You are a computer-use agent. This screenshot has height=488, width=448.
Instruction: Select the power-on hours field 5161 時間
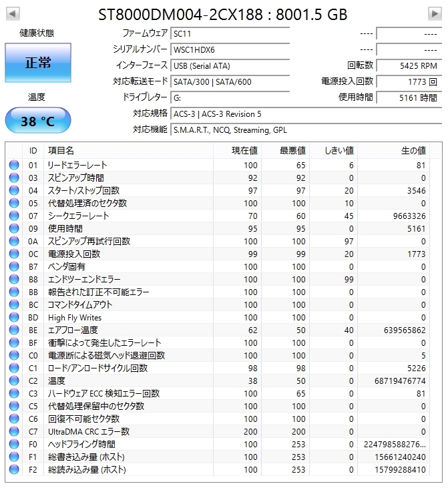409,97
